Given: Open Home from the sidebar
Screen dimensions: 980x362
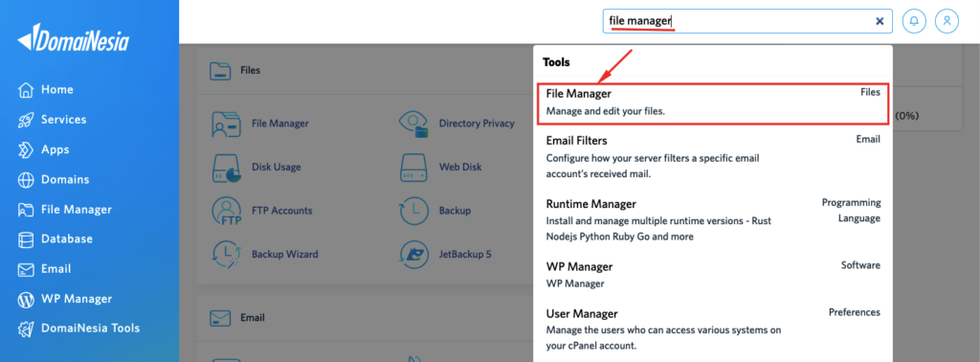Looking at the screenshot, I should point(46,90).
